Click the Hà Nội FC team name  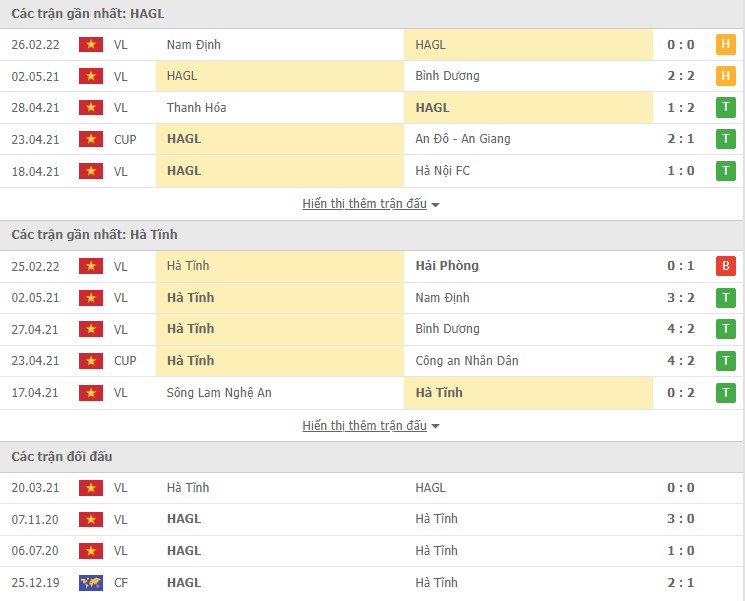(x=442, y=171)
